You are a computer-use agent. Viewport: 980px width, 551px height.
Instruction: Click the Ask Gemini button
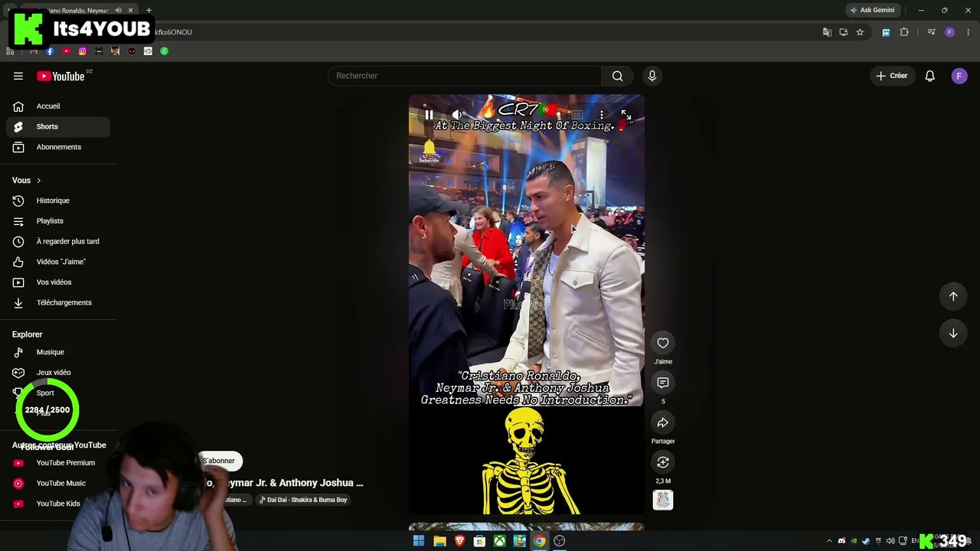coord(872,10)
